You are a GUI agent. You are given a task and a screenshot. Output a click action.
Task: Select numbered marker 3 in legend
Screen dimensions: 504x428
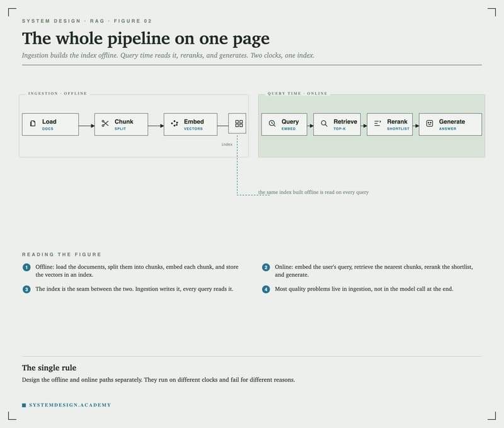[x=26, y=290]
